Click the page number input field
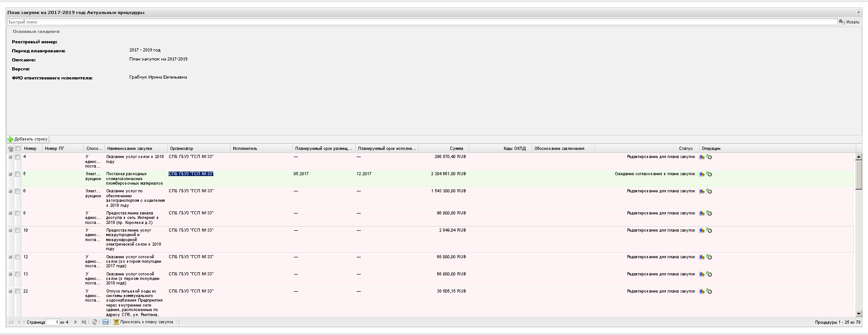The width and height of the screenshot is (868, 335). coord(52,322)
